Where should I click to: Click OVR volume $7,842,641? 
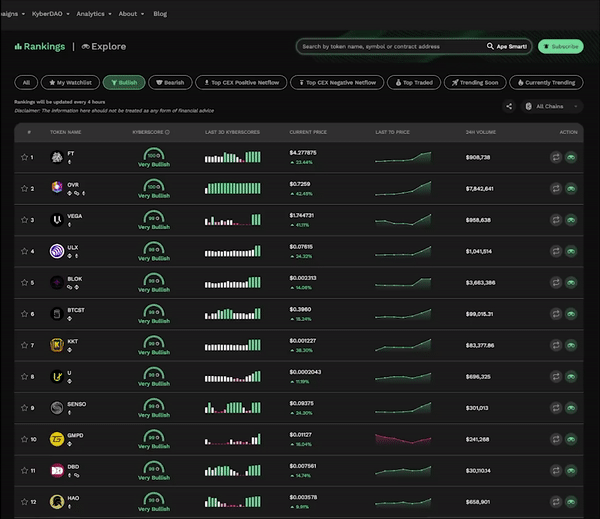coord(479,189)
